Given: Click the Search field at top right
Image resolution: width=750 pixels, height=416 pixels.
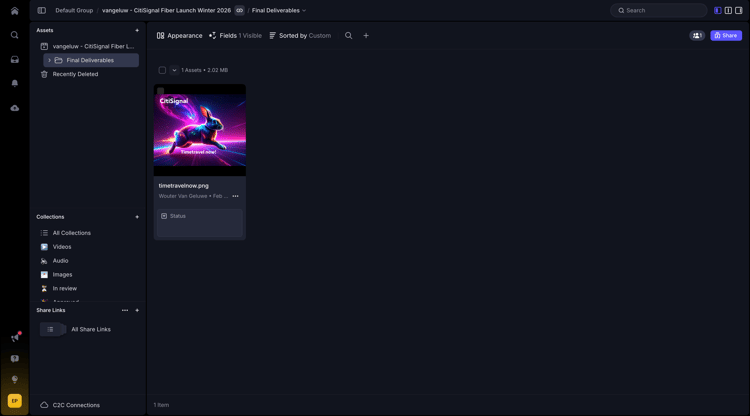Looking at the screenshot, I should [x=658, y=10].
